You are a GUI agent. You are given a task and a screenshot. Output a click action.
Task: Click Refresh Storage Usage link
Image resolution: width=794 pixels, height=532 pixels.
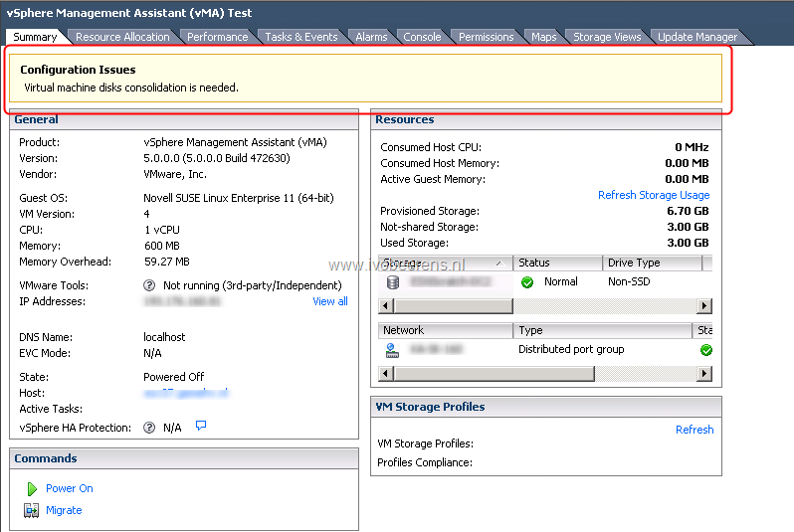point(654,195)
